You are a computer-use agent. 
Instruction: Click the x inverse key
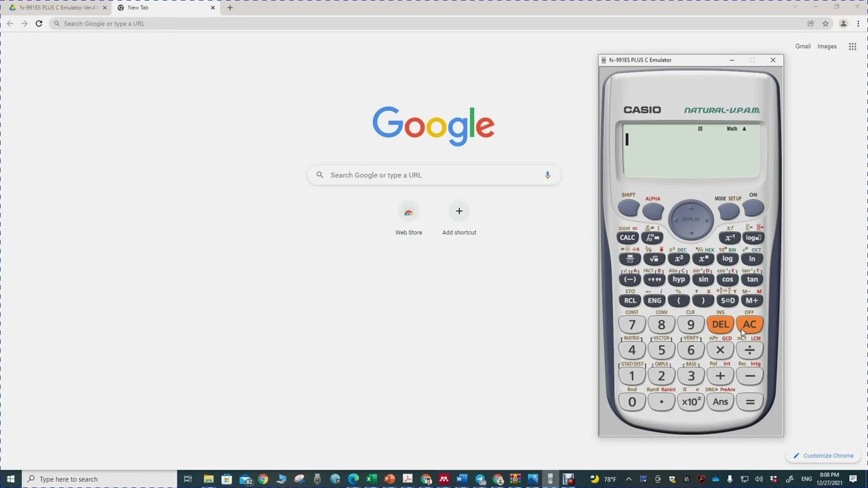[x=729, y=238]
